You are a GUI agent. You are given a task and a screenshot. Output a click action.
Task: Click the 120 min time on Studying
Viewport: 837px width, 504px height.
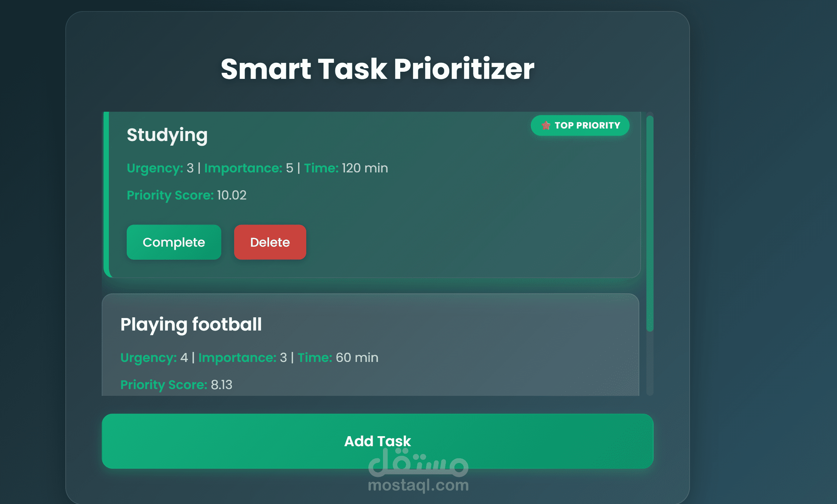364,168
